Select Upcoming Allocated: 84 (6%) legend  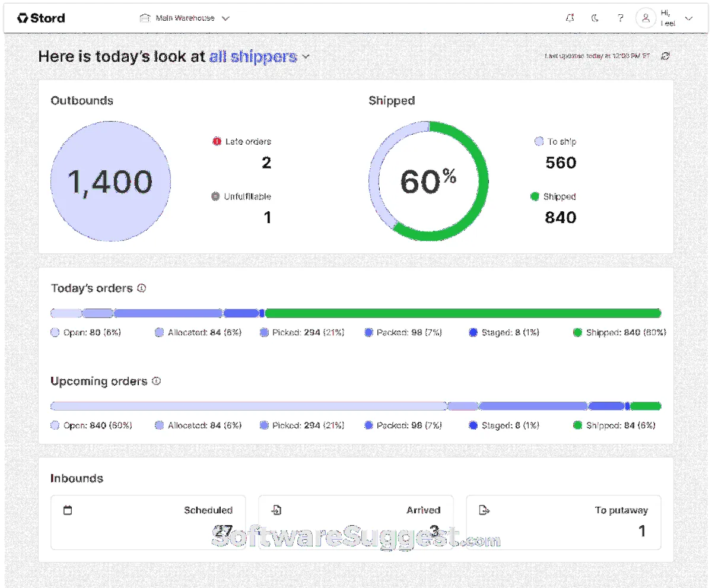pyautogui.click(x=198, y=425)
